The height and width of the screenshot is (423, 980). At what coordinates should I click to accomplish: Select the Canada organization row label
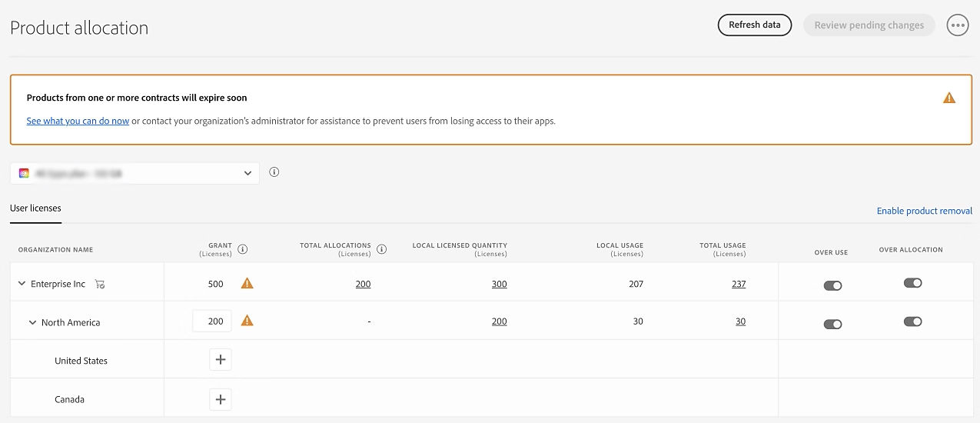pyautogui.click(x=69, y=399)
